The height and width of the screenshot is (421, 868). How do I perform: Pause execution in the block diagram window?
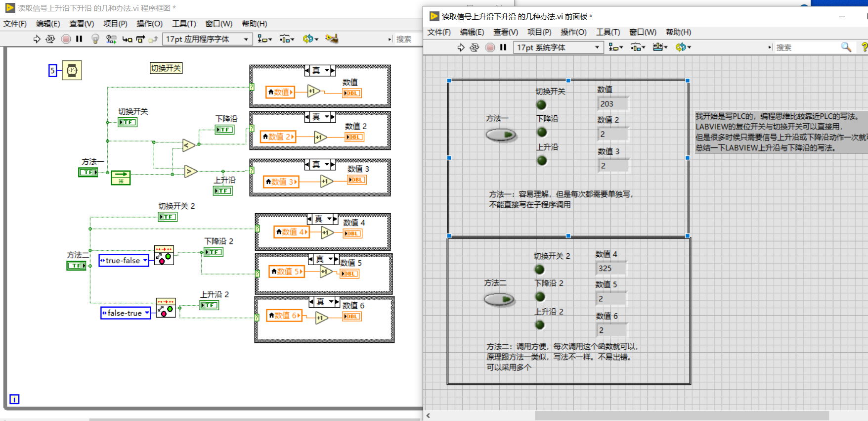point(79,39)
